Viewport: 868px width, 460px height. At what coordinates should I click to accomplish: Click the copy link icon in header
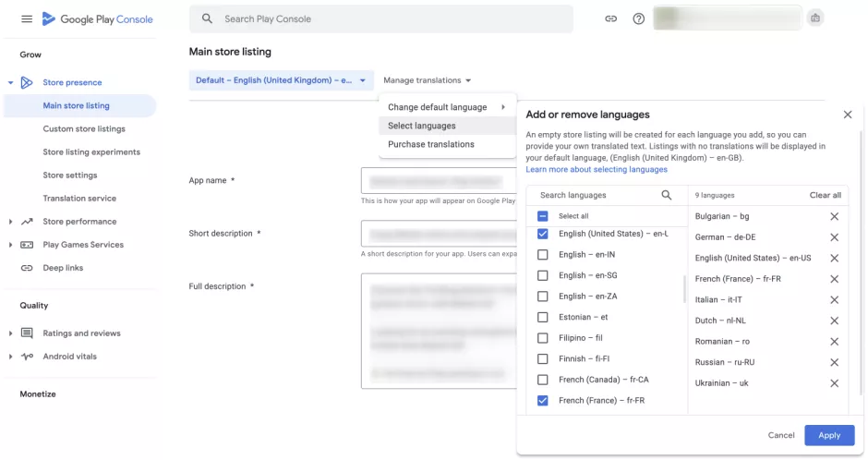coord(610,18)
